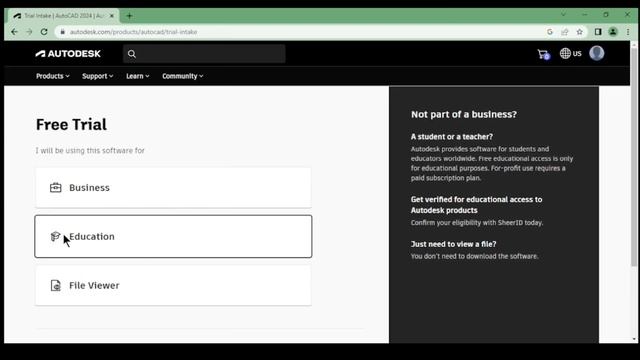Expand the Support menu
This screenshot has height=360, width=640.
pos(98,76)
